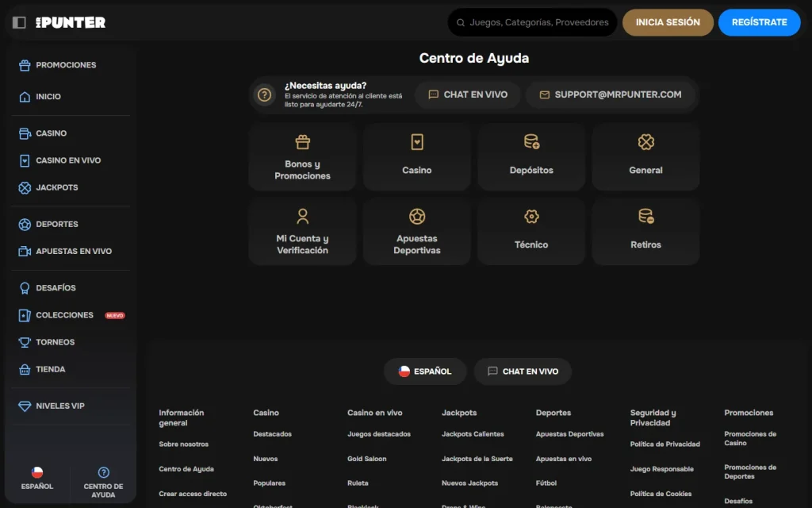Click the Promociones de Deportes footer link
Viewport: 812px width, 508px height.
pos(750,471)
